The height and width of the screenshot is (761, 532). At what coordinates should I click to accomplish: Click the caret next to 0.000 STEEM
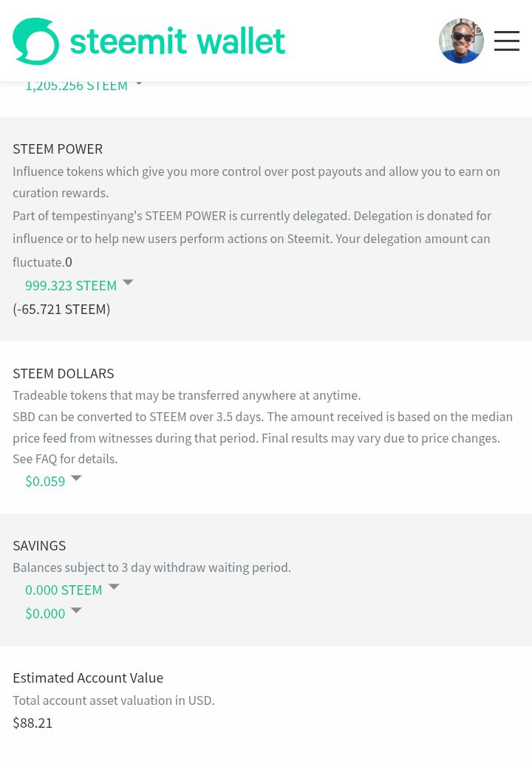click(114, 587)
